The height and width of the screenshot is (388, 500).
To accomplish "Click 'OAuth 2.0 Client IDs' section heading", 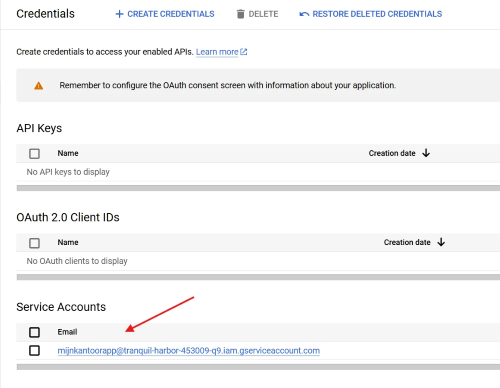I will 68,217.
